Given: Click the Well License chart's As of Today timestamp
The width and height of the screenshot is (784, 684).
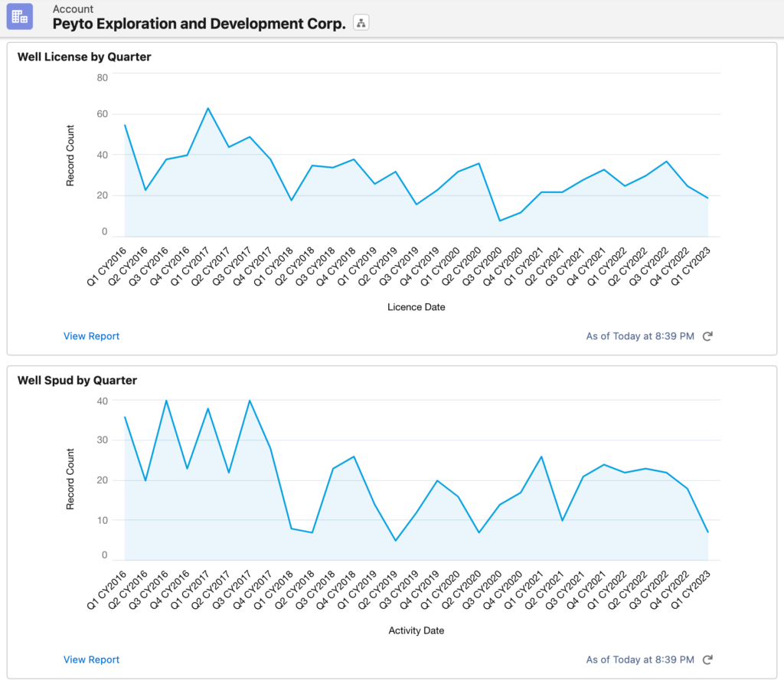Looking at the screenshot, I should [x=639, y=336].
